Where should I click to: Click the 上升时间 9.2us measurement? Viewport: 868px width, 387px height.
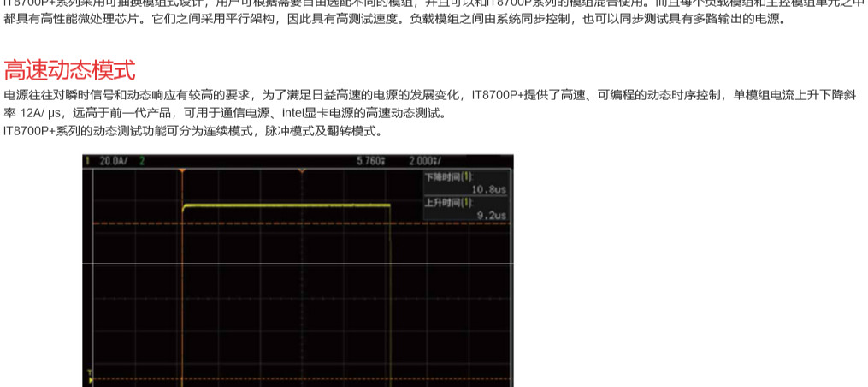coord(466,209)
